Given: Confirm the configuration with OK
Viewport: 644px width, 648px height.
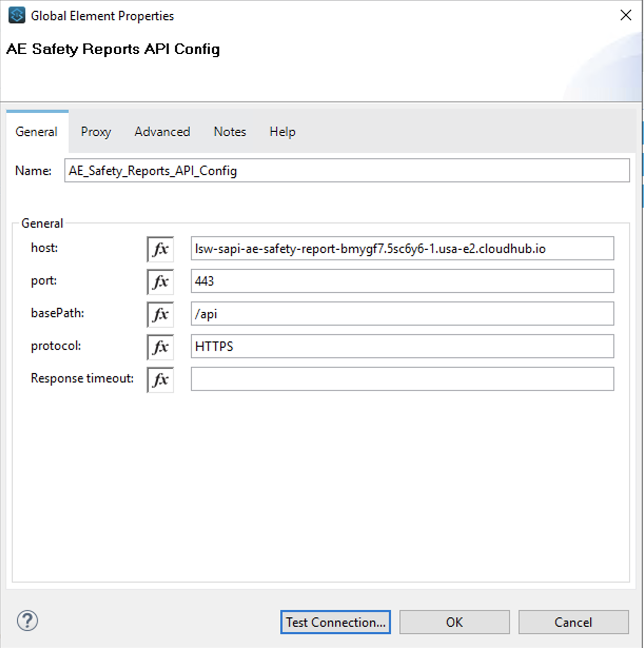Looking at the screenshot, I should pyautogui.click(x=454, y=622).
